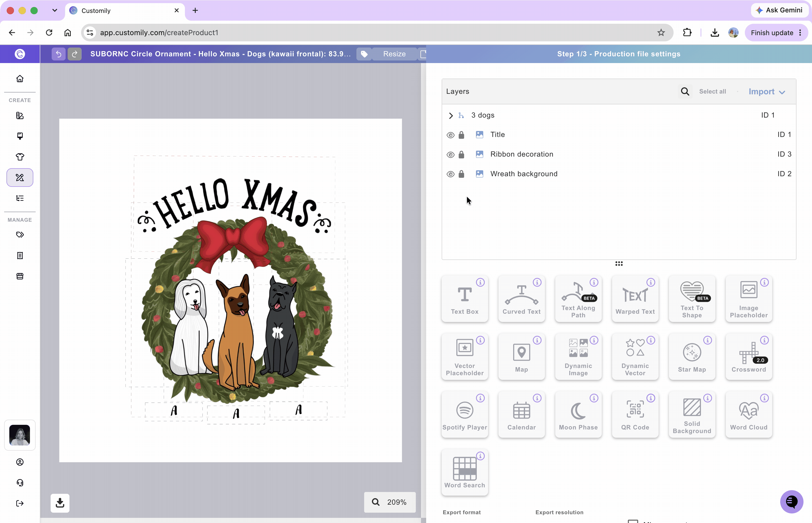812x523 pixels.
Task: Hide the Wreath background layer
Action: pos(450,174)
